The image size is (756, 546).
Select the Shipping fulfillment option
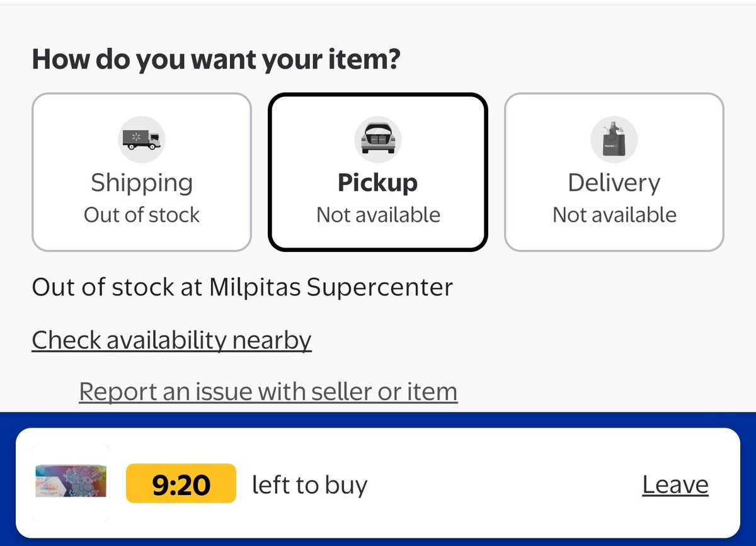[142, 172]
